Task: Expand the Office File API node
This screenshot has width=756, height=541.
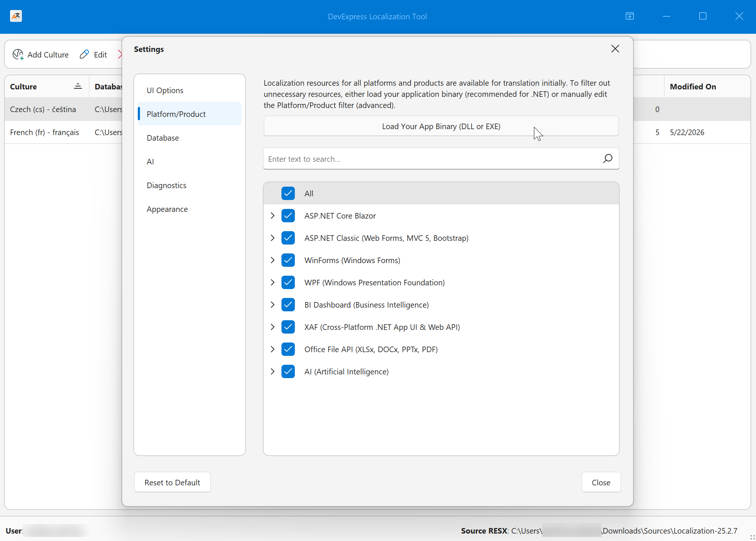Action: pyautogui.click(x=273, y=349)
